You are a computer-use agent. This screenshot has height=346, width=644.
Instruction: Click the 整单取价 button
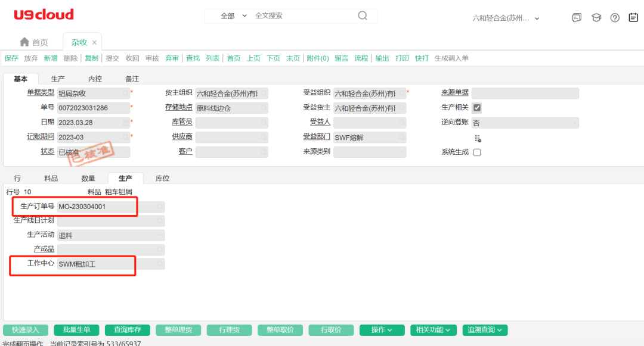click(280, 330)
